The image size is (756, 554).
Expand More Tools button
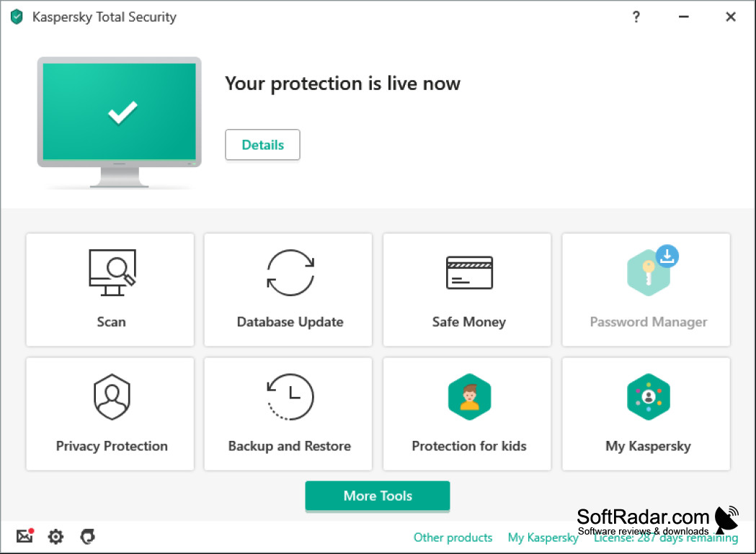tap(378, 496)
